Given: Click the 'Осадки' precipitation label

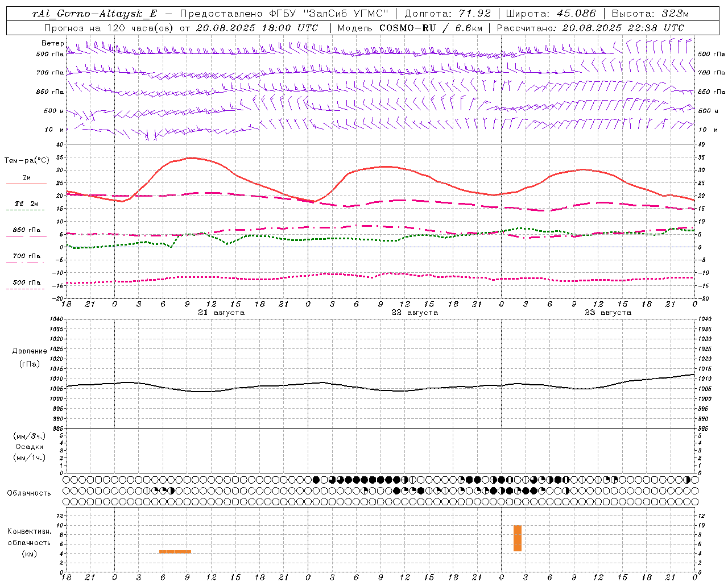Looking at the screenshot, I should [x=30, y=447].
